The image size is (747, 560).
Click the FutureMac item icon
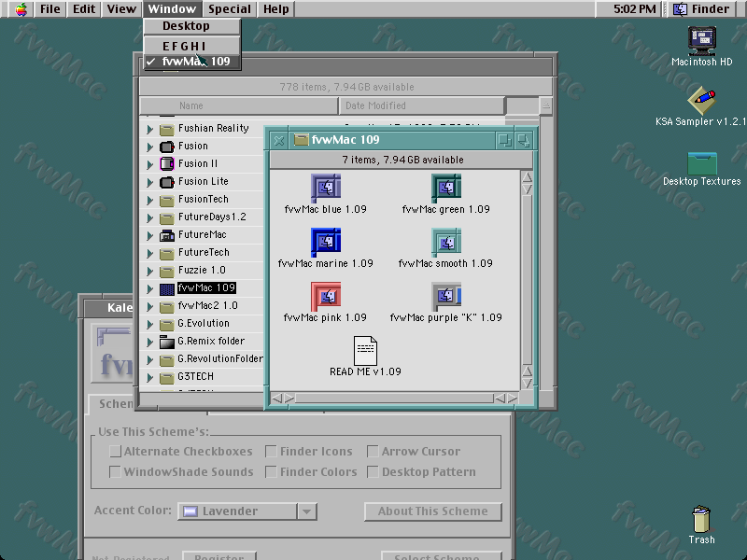click(167, 235)
